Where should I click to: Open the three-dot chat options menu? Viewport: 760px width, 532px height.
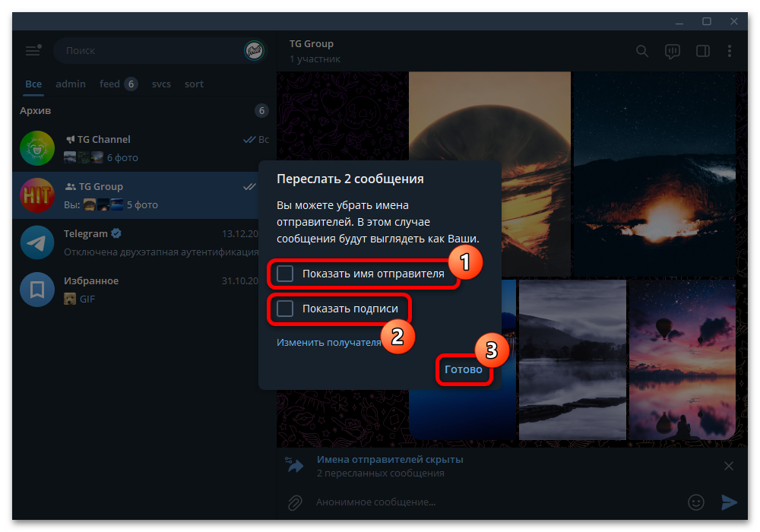coord(730,51)
